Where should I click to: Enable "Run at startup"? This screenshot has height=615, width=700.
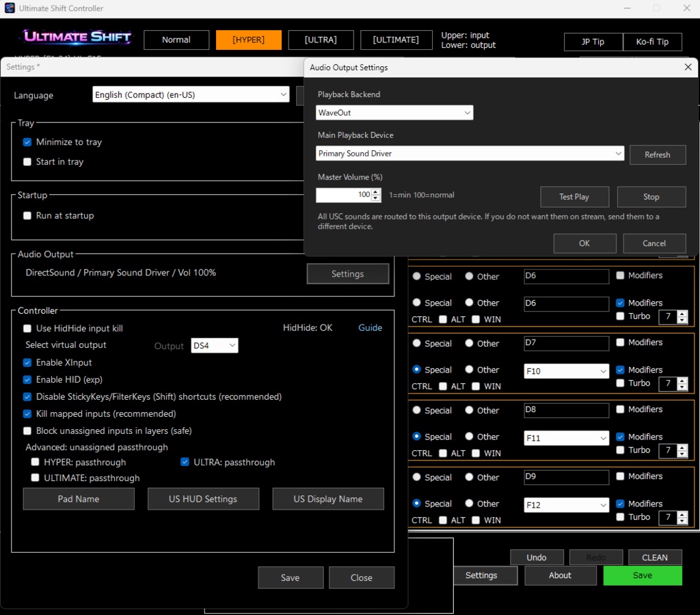[27, 215]
